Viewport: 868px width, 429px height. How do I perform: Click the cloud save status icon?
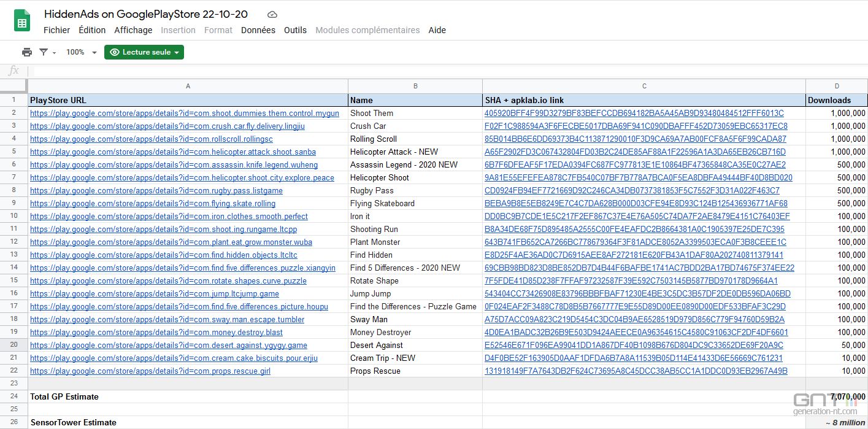(272, 14)
